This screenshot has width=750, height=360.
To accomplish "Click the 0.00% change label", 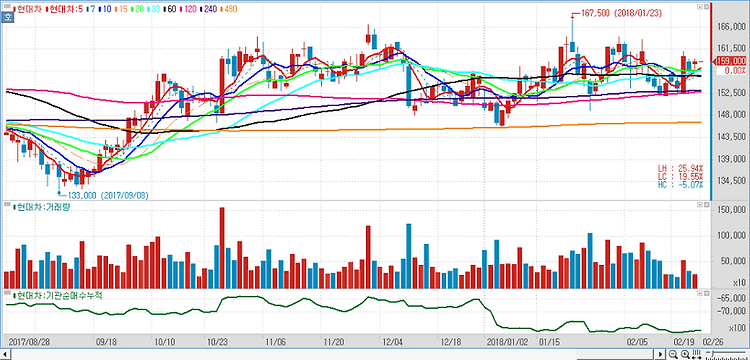I will coord(735,70).
